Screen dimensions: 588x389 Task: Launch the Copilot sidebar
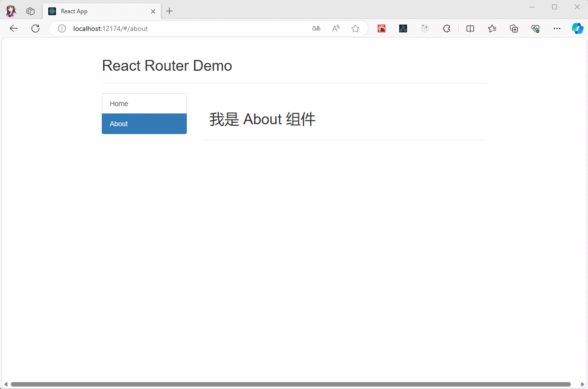(577, 28)
